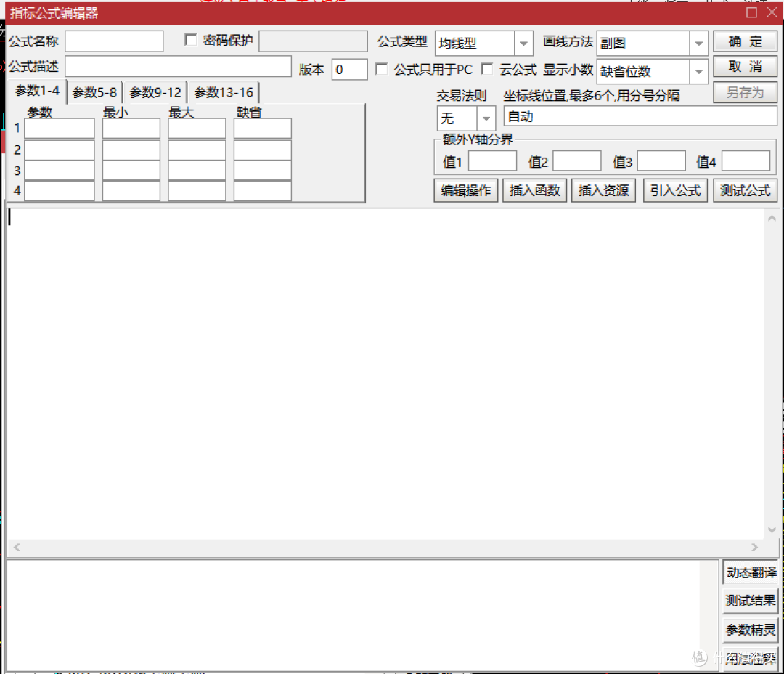Click the 引入公式 button

click(675, 191)
